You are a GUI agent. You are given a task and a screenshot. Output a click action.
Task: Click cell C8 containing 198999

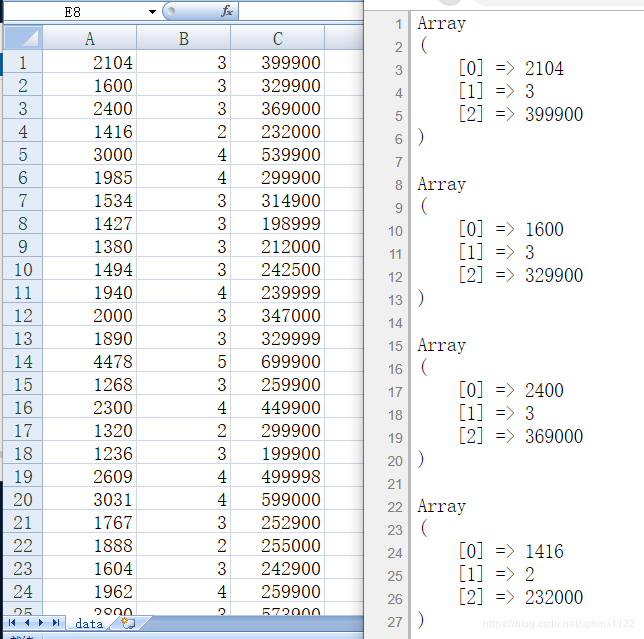(x=278, y=223)
